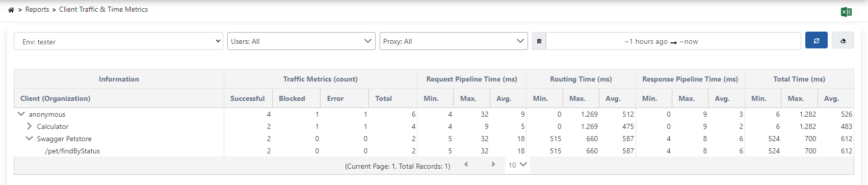Go to next page arrow
The height and width of the screenshot is (185, 868).
[x=493, y=165]
